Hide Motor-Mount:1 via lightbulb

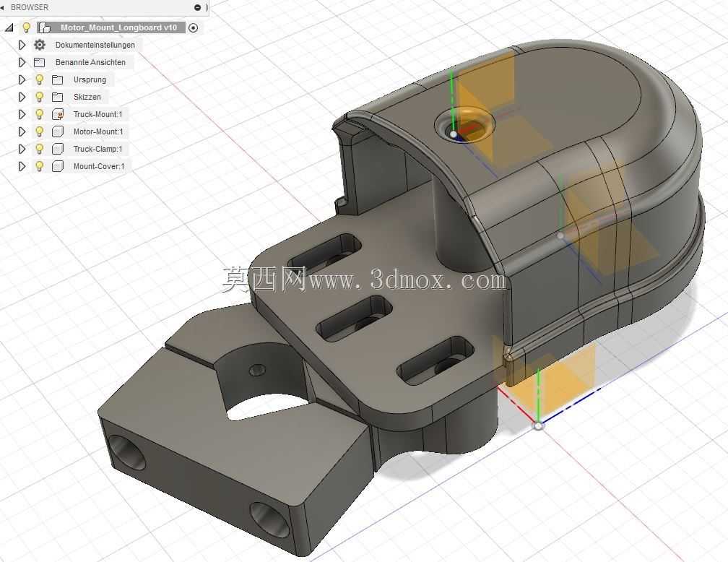tap(40, 131)
